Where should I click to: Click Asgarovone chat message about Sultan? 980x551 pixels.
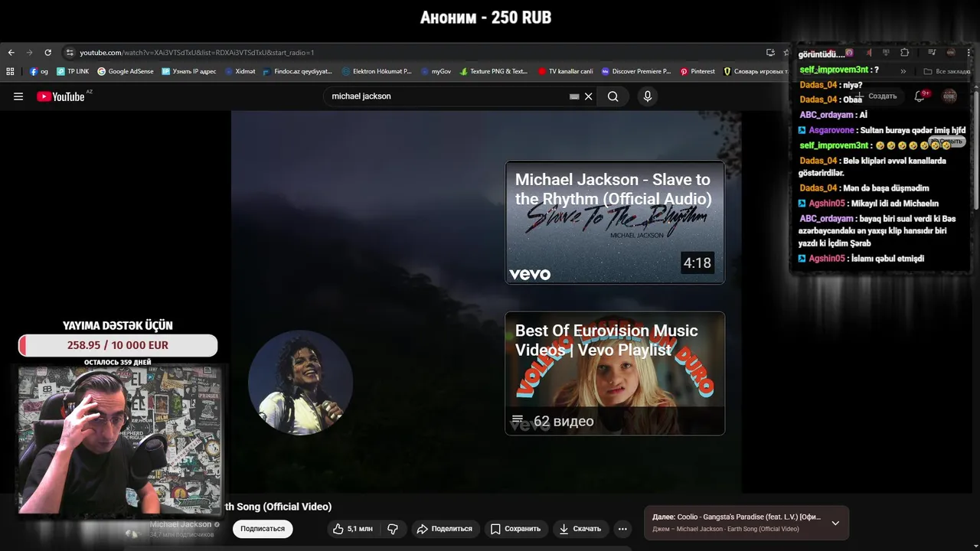click(x=882, y=130)
